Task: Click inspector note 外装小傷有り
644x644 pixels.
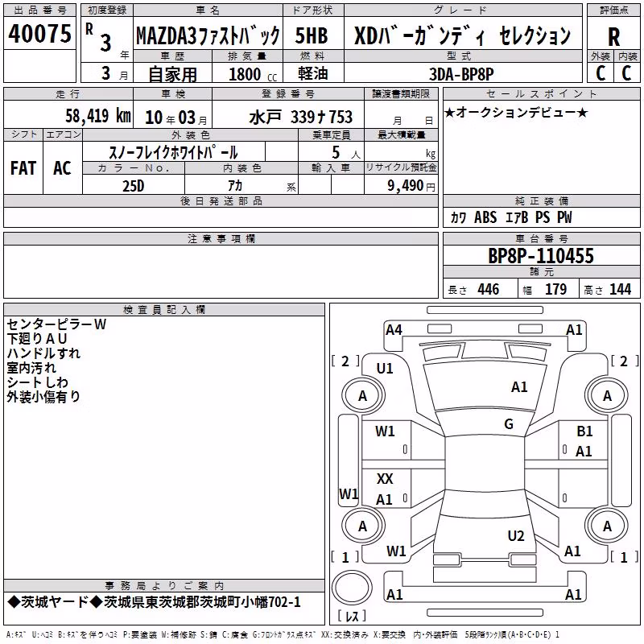Action: (x=43, y=396)
